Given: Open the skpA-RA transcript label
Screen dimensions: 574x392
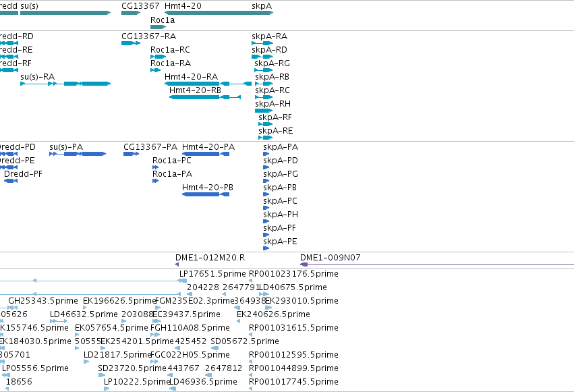Looking at the screenshot, I should (x=269, y=36).
